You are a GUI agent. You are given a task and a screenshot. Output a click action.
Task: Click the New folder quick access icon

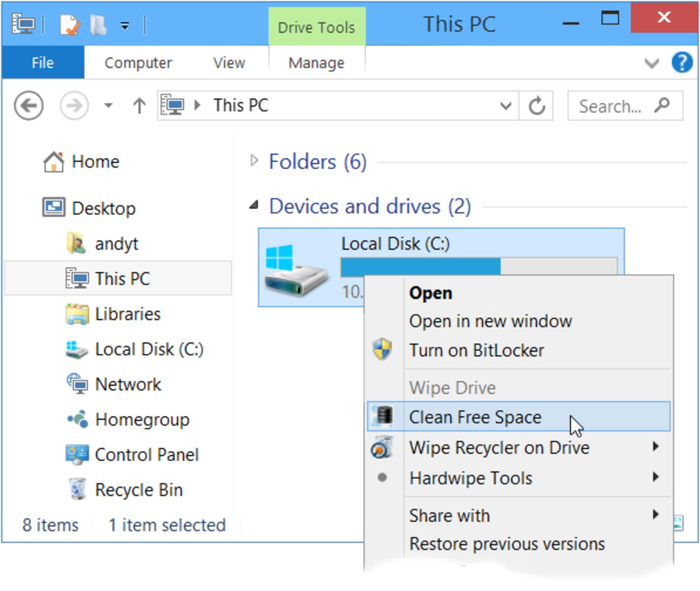click(x=98, y=25)
